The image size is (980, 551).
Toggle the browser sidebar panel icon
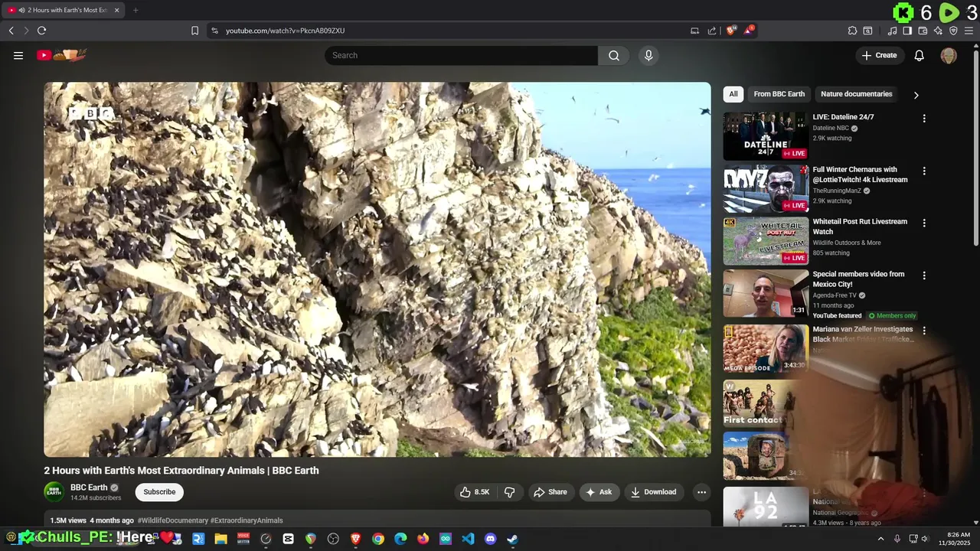pos(907,31)
